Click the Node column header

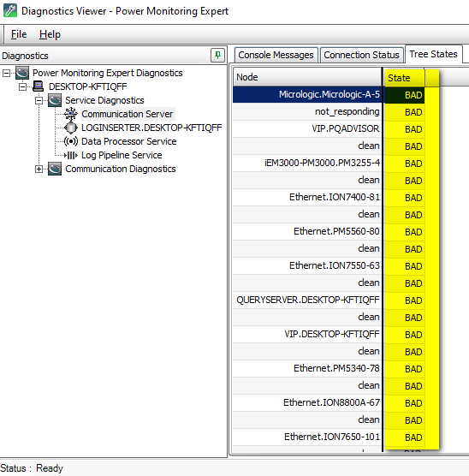click(307, 77)
